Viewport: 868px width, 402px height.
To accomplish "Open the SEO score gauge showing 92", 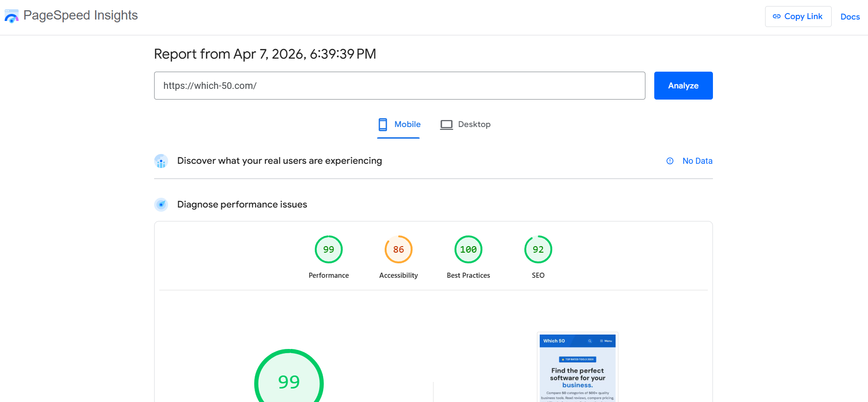I will click(538, 249).
